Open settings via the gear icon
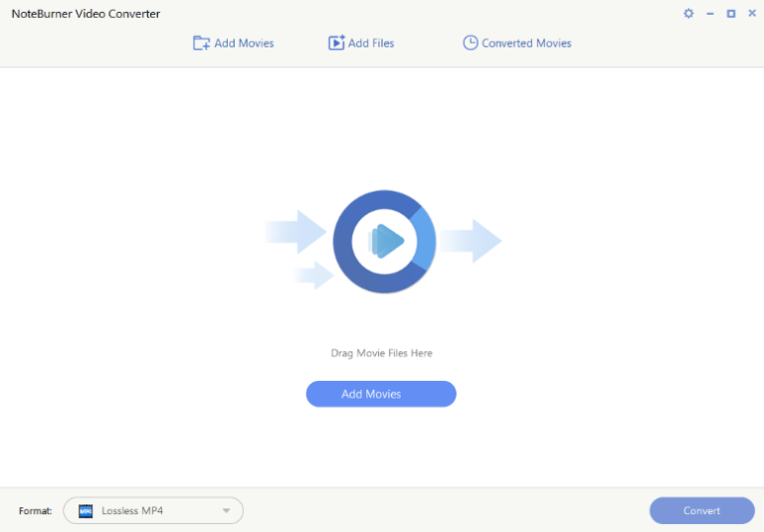Image resolution: width=764 pixels, height=532 pixels. [688, 14]
